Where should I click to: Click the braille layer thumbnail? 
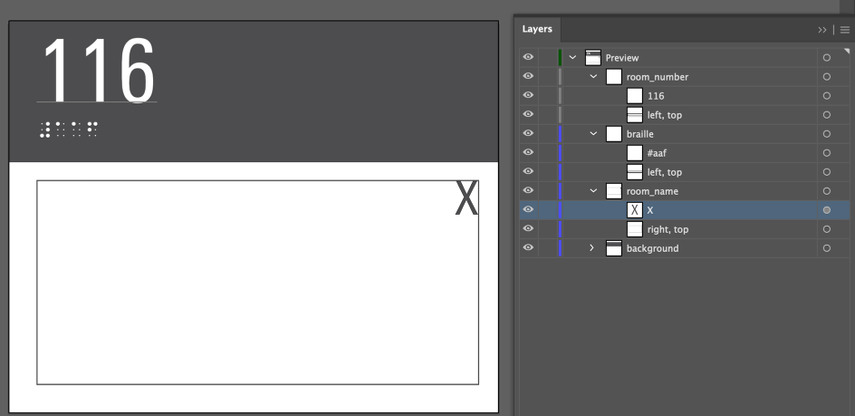click(614, 134)
